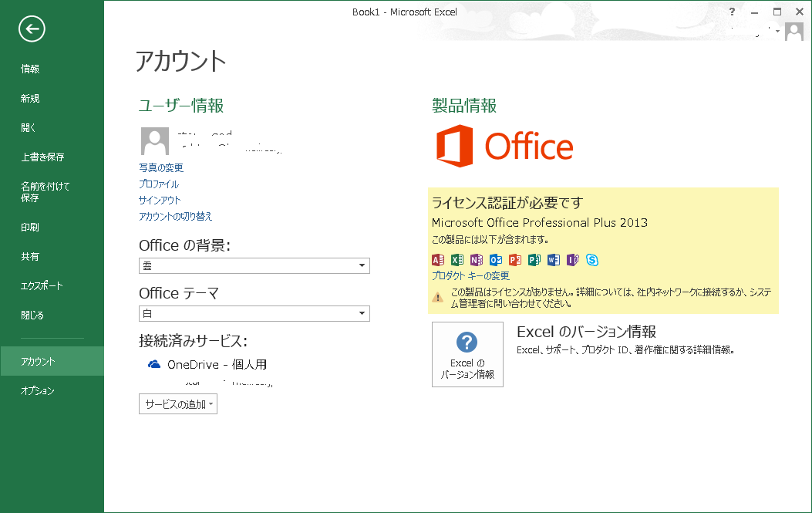This screenshot has width=812, height=513.
Task: Click the Office logo
Action: (505, 146)
